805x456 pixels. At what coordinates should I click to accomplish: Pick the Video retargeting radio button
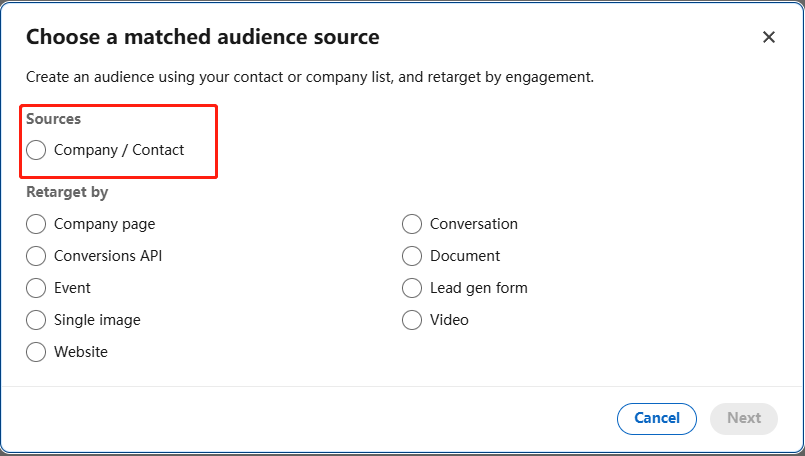[412, 320]
